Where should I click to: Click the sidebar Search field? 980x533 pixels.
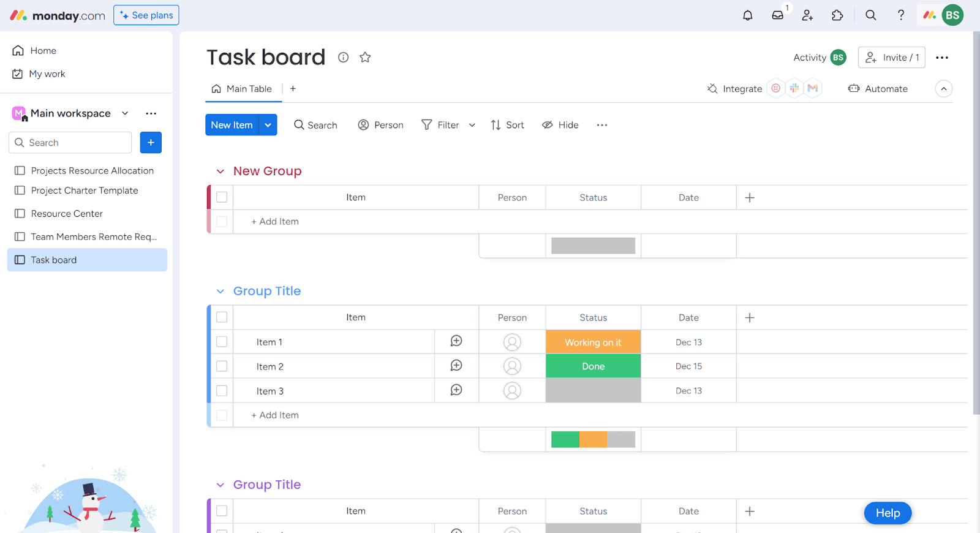(70, 143)
